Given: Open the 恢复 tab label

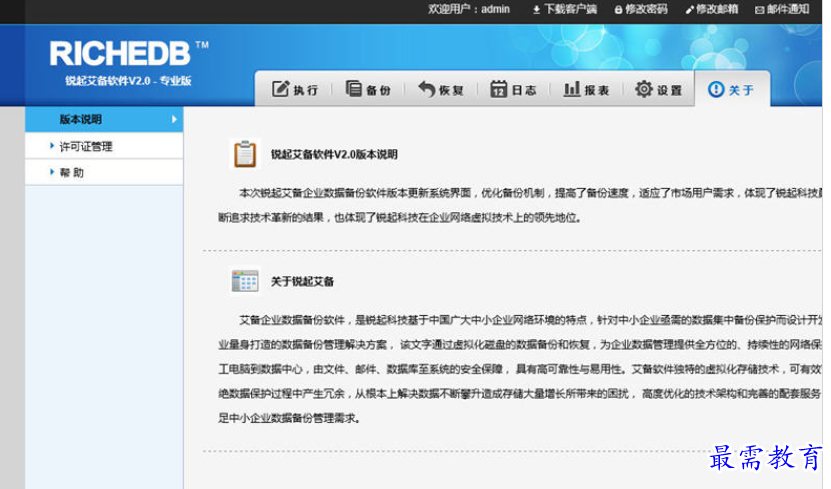Looking at the screenshot, I should click(x=452, y=90).
